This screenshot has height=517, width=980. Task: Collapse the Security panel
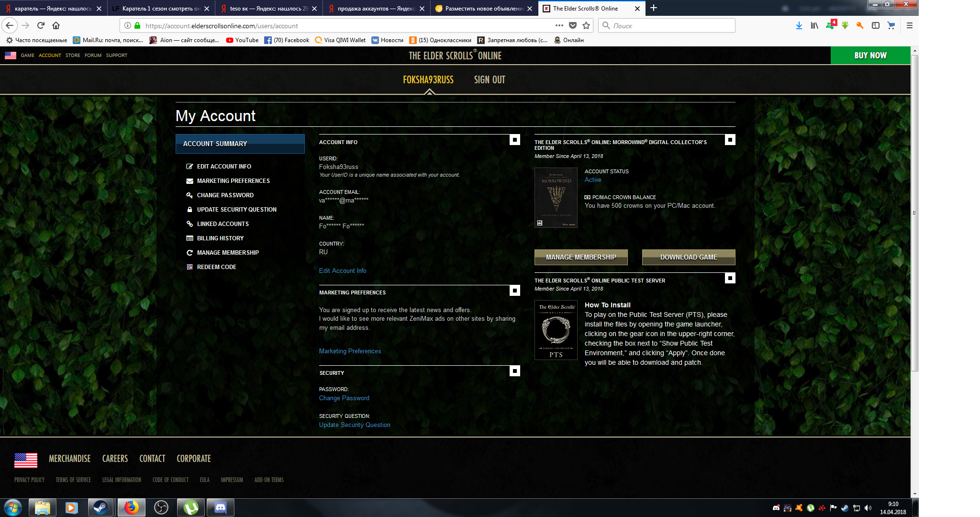point(515,371)
